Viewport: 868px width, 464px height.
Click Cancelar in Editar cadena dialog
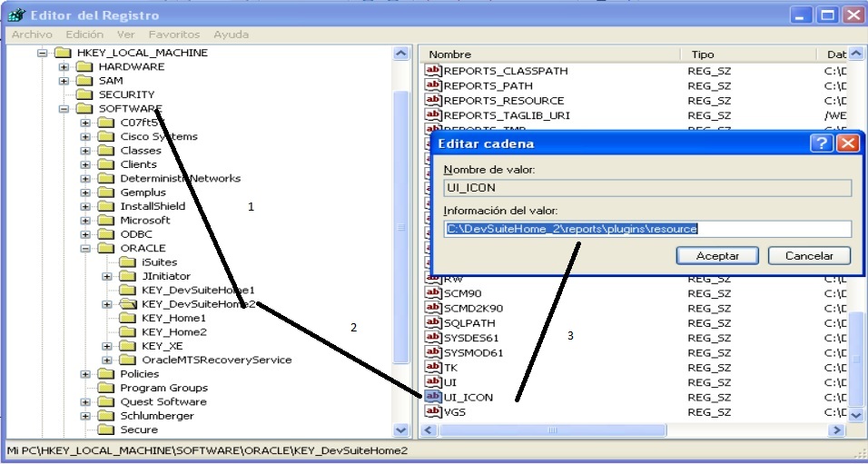coord(809,256)
